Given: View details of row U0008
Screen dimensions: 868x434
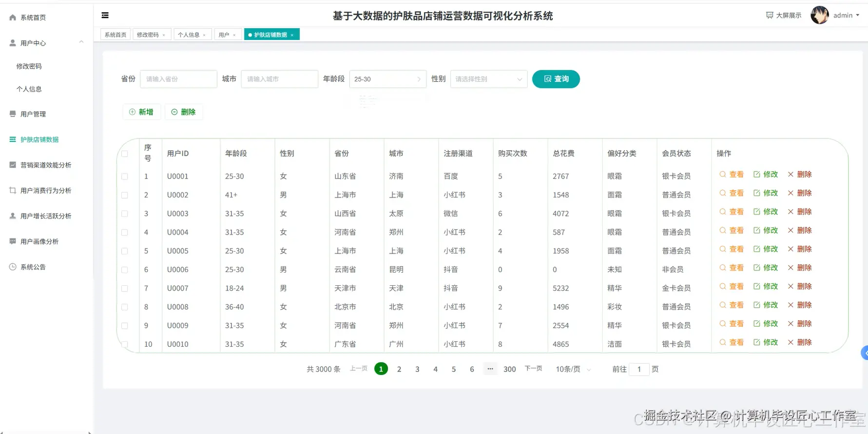Looking at the screenshot, I should pos(732,305).
